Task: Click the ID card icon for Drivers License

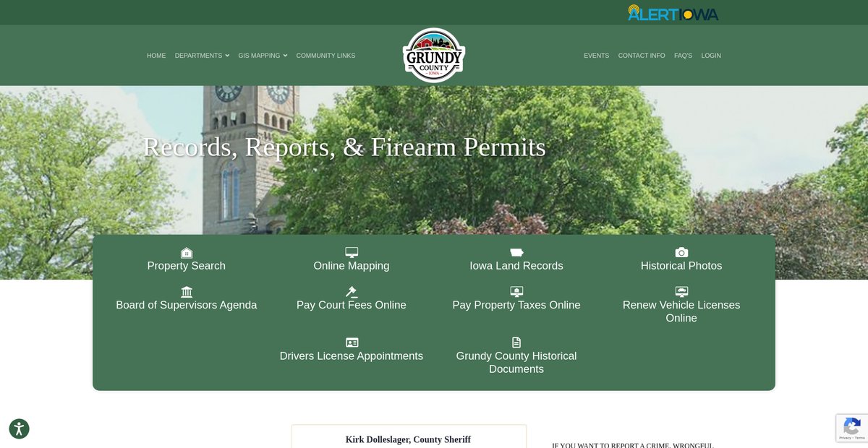Action: tap(352, 343)
